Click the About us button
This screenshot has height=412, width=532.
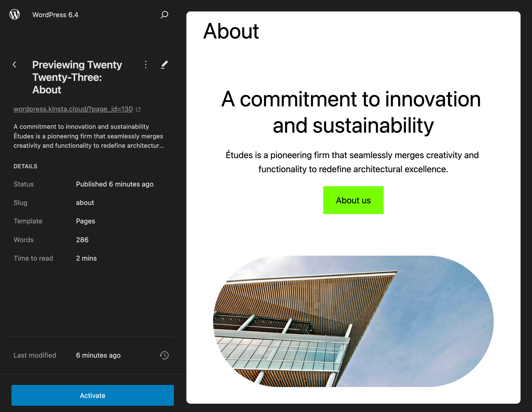coord(353,200)
